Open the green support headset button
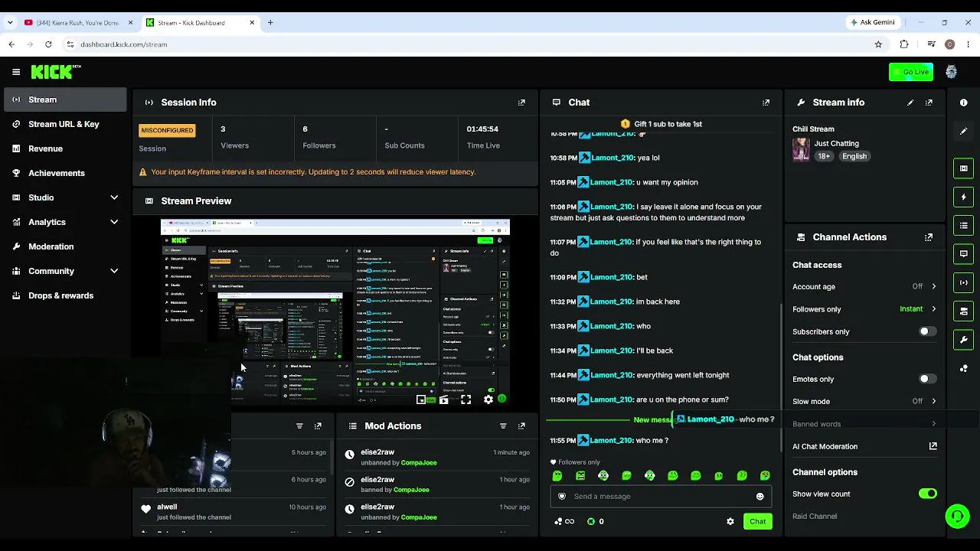This screenshot has width=980, height=551. coord(957,517)
